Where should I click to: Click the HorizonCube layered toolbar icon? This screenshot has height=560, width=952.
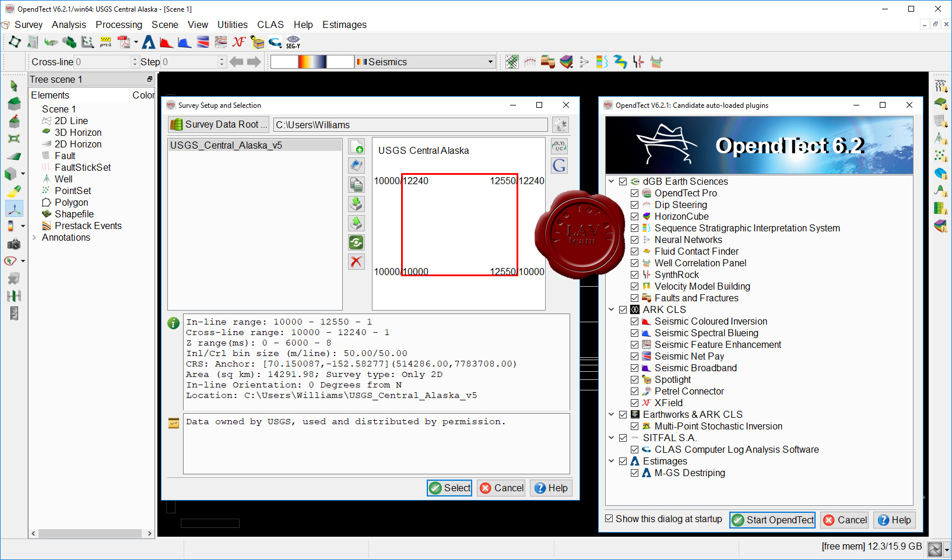(x=566, y=62)
